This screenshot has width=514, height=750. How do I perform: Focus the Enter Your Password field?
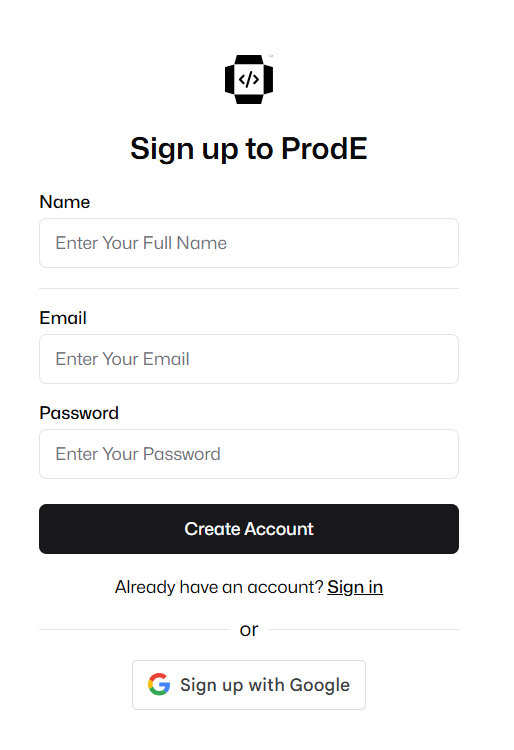coord(249,454)
